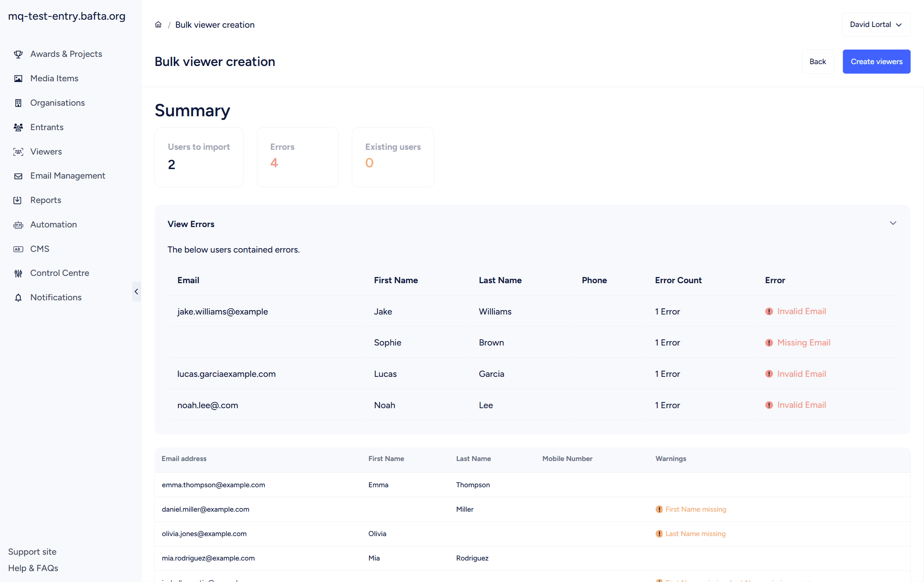Click the Notifications bell icon
This screenshot has height=582, width=924.
[18, 298]
